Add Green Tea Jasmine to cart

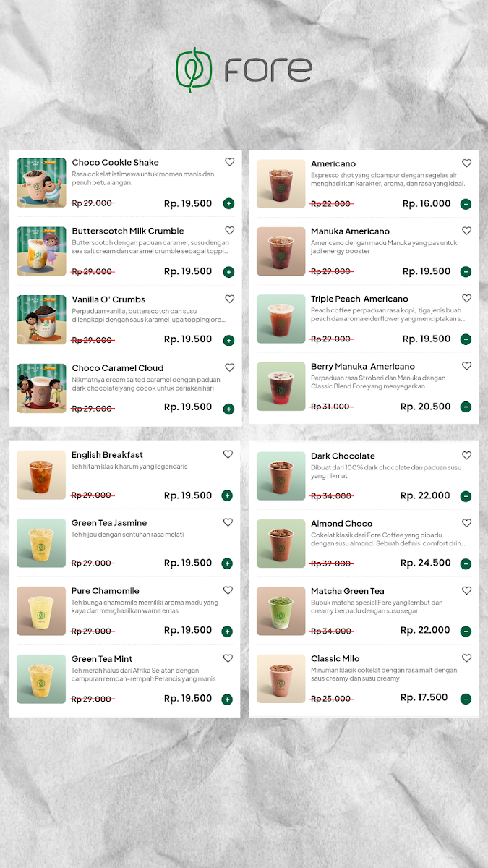point(227,563)
